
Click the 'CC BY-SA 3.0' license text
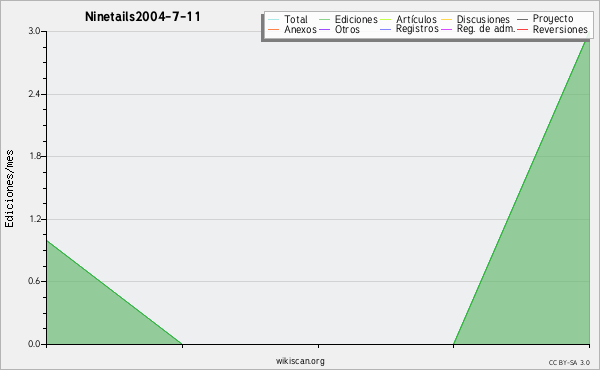(569, 362)
